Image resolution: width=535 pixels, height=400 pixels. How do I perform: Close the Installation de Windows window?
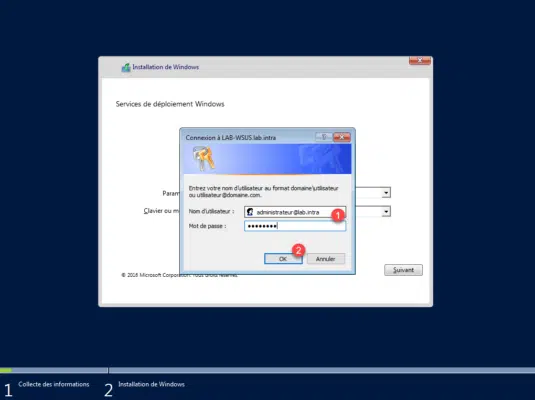point(420,60)
